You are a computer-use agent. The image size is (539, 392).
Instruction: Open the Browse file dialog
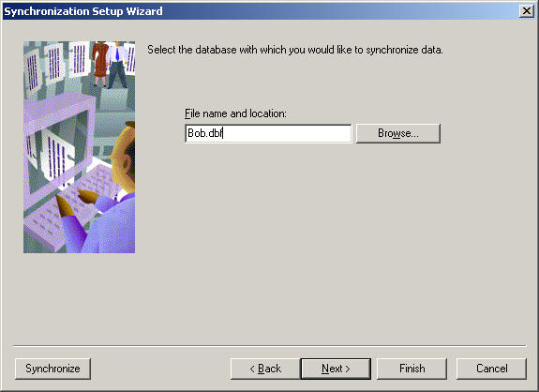point(398,133)
